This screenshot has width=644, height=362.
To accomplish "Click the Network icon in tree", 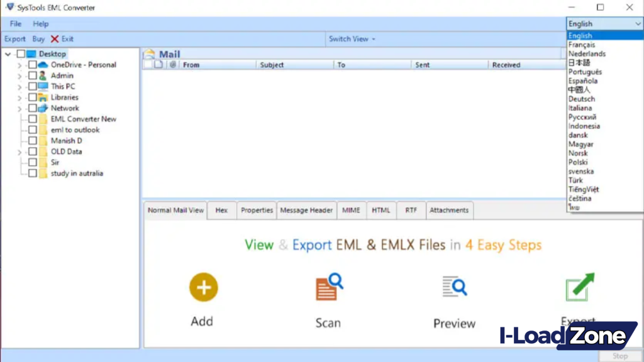I will coord(43,108).
